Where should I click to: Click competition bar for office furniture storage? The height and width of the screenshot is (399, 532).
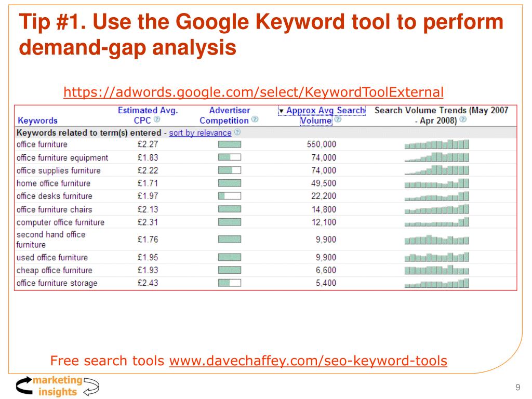pyautogui.click(x=230, y=283)
